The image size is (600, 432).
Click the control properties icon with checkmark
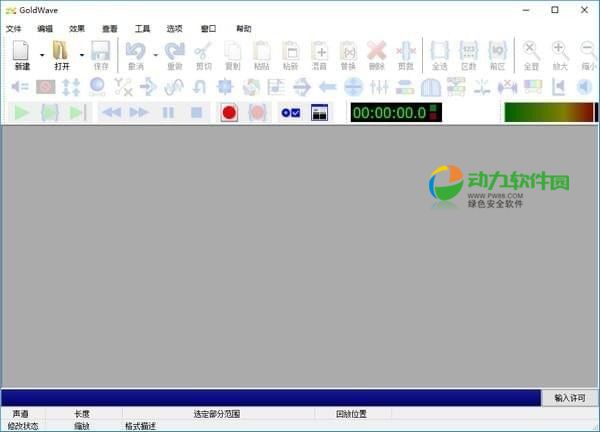(291, 112)
